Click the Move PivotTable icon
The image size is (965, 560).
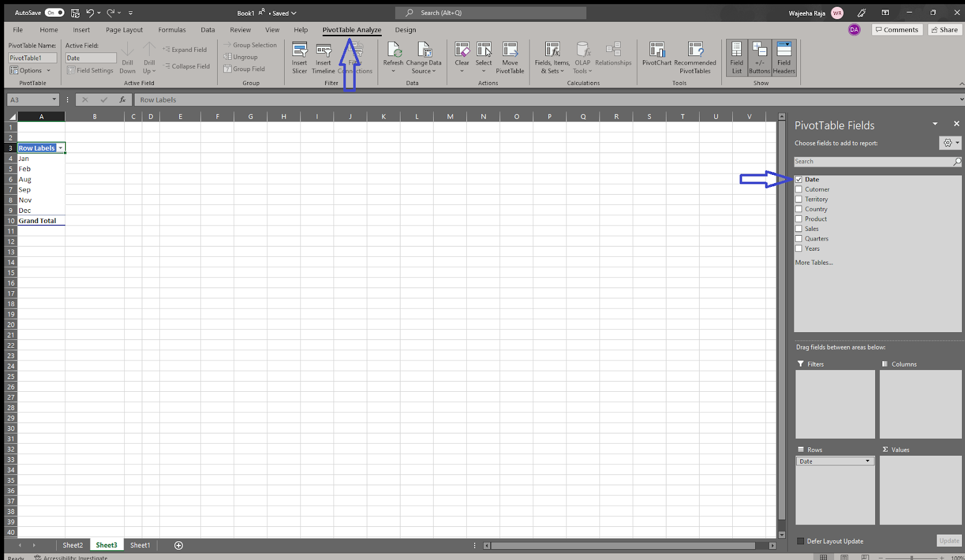[510, 50]
